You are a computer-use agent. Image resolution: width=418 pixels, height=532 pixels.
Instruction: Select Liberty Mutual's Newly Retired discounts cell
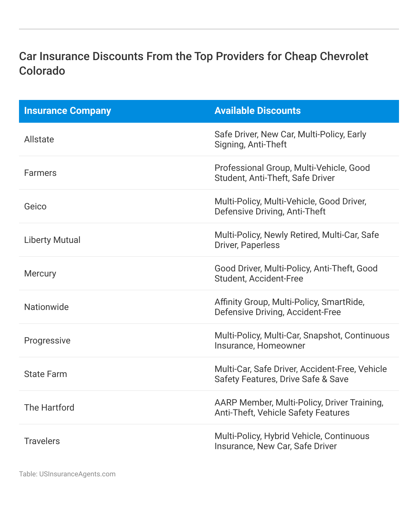click(296, 240)
